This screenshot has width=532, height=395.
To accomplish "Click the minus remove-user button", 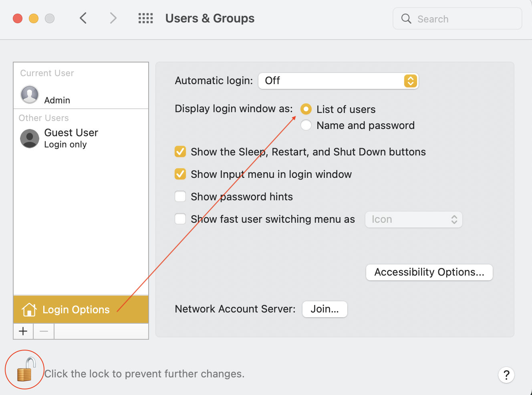I will [44, 331].
